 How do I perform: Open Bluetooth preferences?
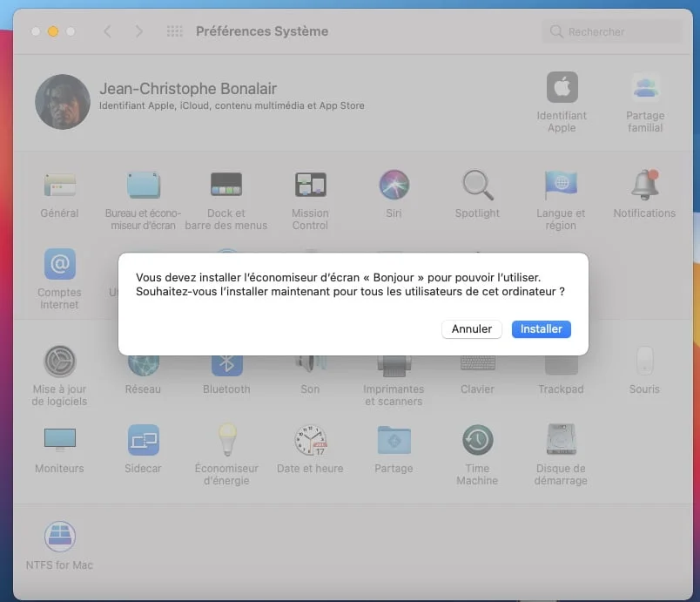(226, 362)
